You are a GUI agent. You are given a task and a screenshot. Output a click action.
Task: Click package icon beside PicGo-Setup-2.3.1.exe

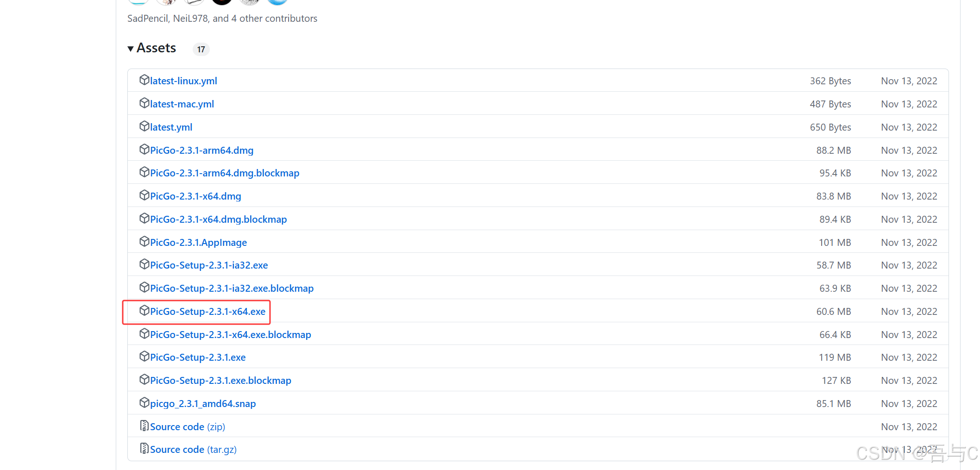click(x=144, y=357)
